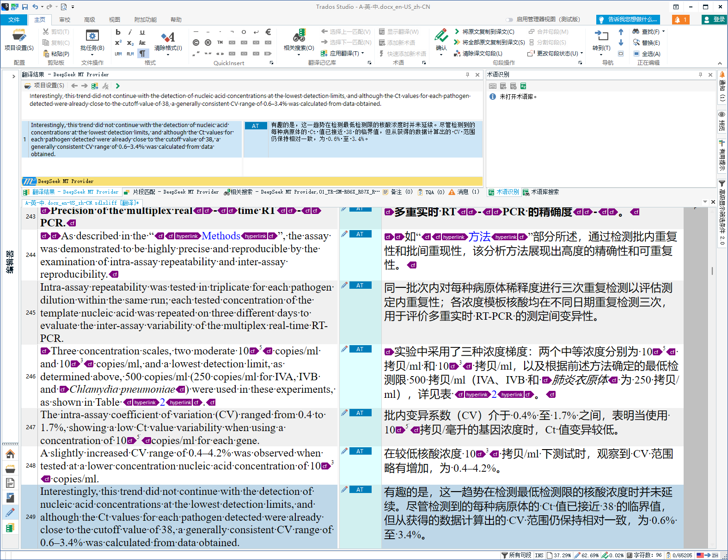Toggle show formatting marks (¶) button
Image resolution: width=728 pixels, height=560 pixels.
[x=142, y=54]
